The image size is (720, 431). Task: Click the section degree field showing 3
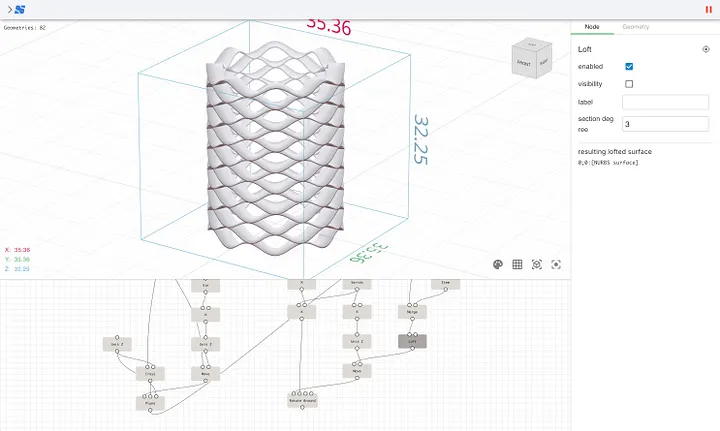[x=665, y=124]
